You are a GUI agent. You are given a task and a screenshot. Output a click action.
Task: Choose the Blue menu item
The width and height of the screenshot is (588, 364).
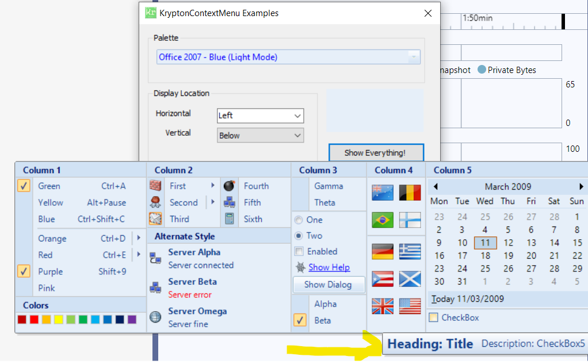(81, 219)
